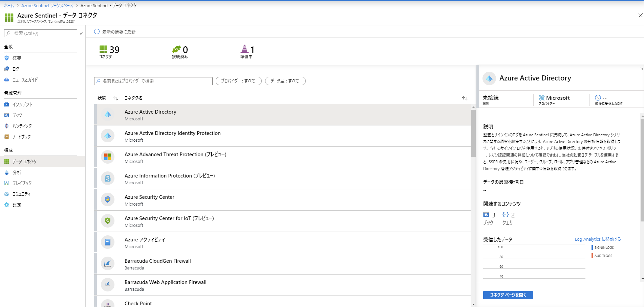Click the 準備中 cone icon

[x=244, y=49]
